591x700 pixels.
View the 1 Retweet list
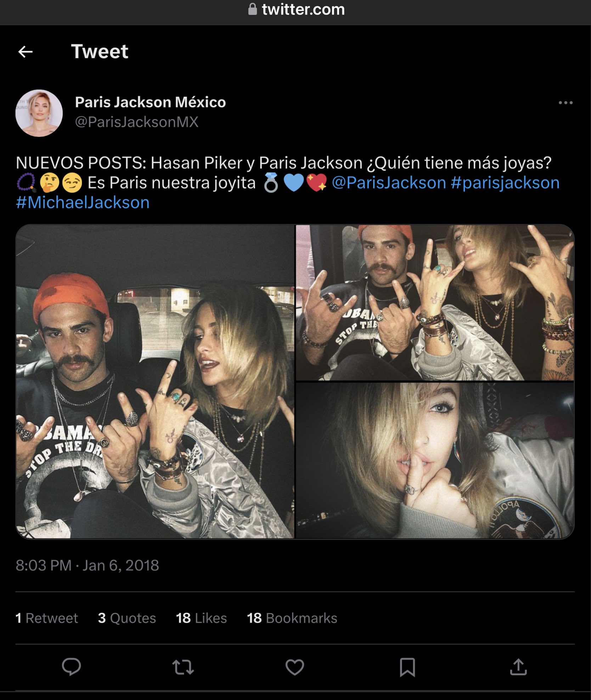tap(47, 618)
